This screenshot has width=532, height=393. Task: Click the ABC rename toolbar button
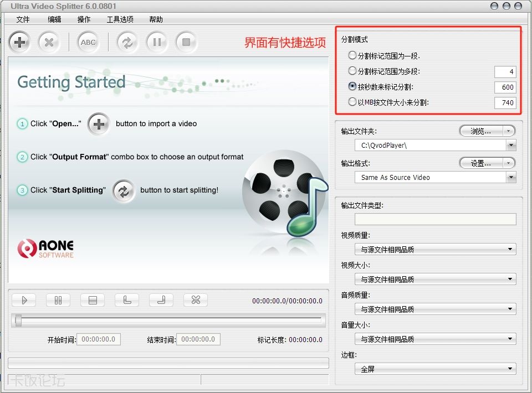(x=88, y=42)
